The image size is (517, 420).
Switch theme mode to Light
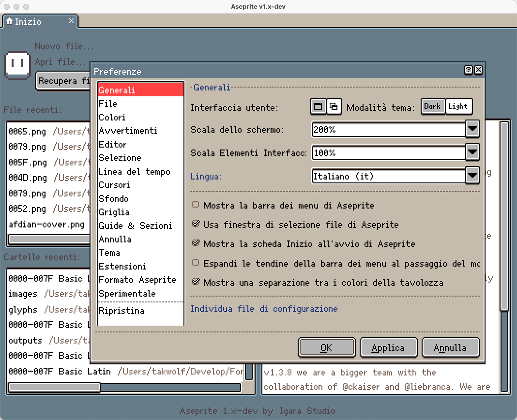tap(458, 106)
